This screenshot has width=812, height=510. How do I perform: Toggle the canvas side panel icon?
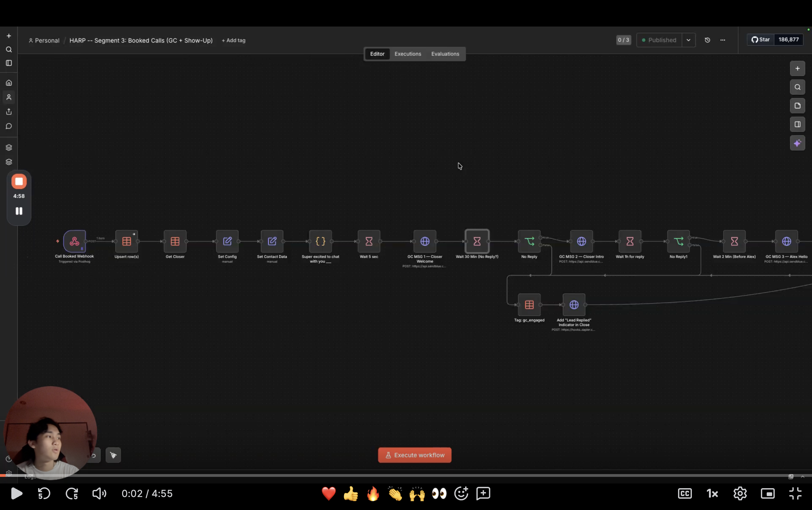coord(798,124)
